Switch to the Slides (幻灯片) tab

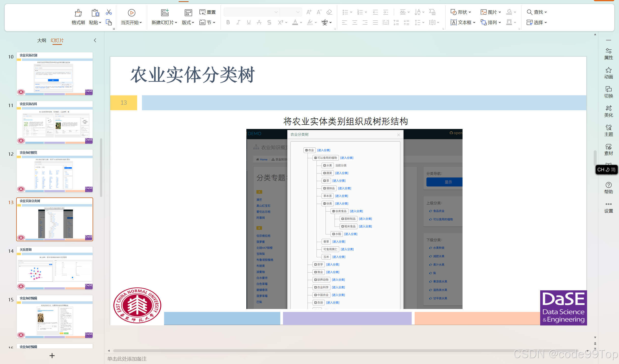pyautogui.click(x=57, y=40)
